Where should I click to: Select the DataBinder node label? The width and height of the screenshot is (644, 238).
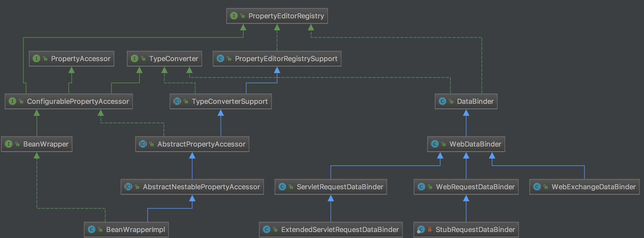click(x=475, y=101)
